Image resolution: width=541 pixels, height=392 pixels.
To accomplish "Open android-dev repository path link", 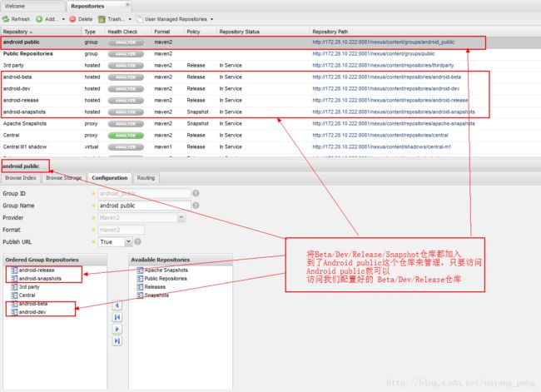I will (x=386, y=89).
